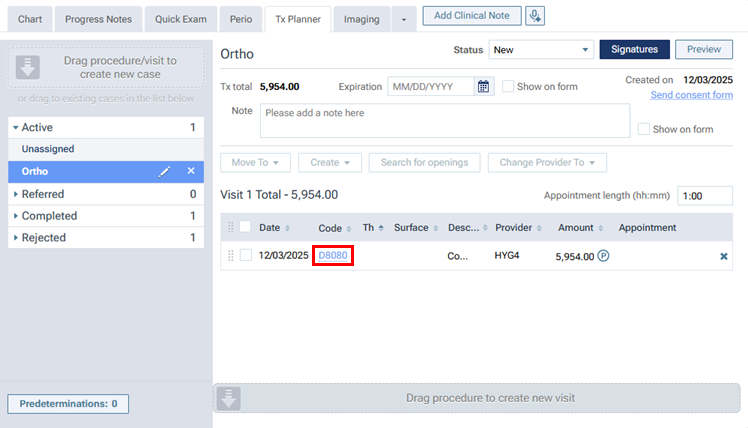This screenshot has height=428, width=748.
Task: Check Show on form next to Expiration
Action: coord(508,86)
